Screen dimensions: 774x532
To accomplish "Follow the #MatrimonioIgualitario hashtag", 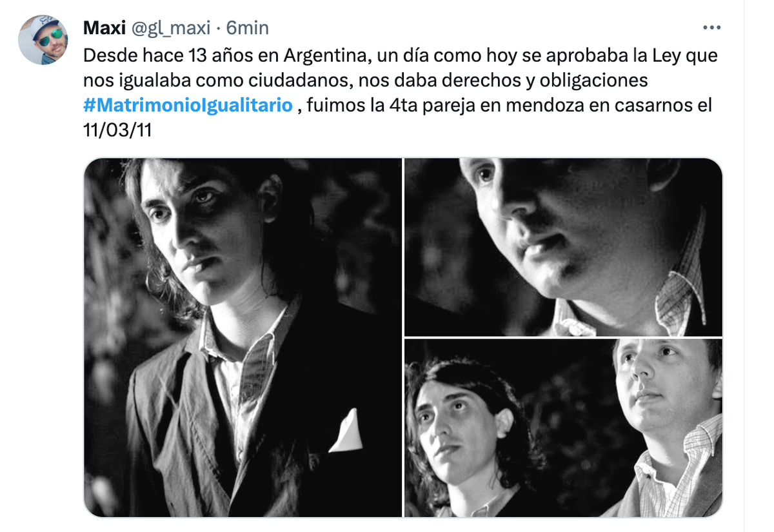I will tap(188, 105).
